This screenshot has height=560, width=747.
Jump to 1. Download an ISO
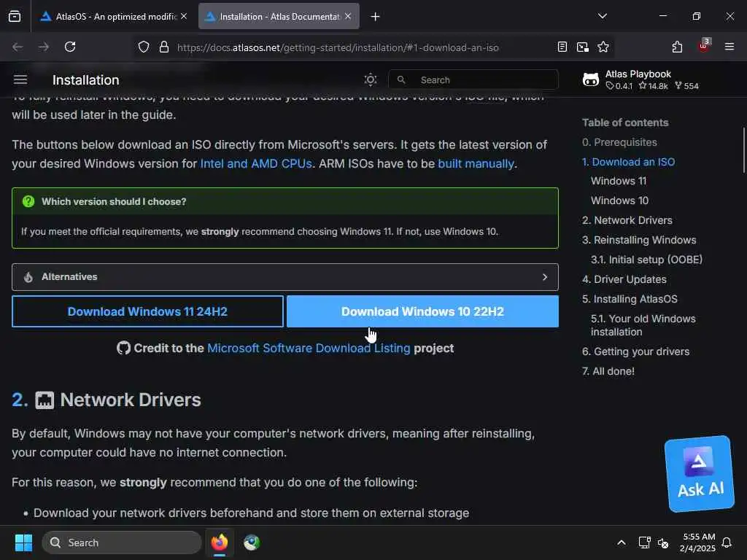pyautogui.click(x=628, y=162)
